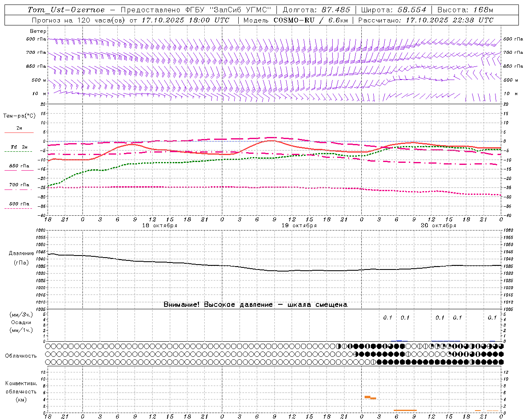Click the '(мм/1ч.)' unit label

(21, 330)
